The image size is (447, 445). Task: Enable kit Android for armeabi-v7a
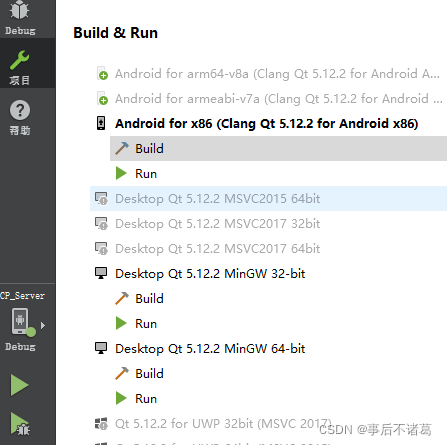(x=268, y=99)
